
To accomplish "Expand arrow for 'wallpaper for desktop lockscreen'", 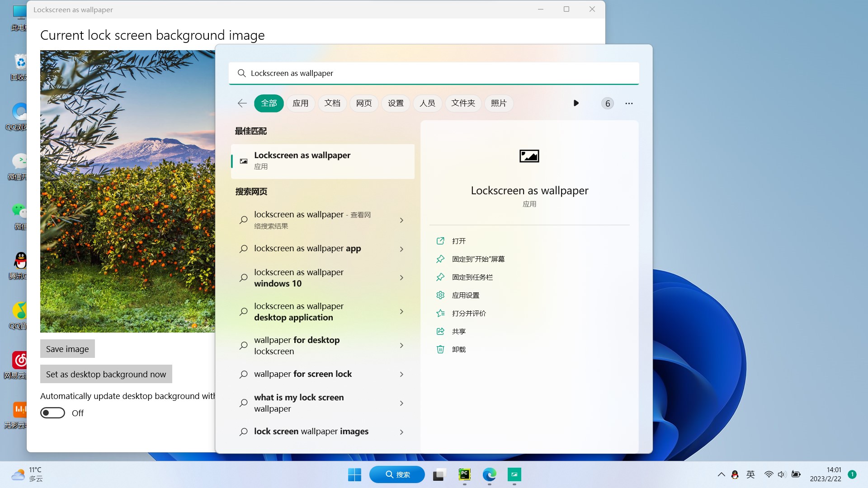I will point(401,346).
